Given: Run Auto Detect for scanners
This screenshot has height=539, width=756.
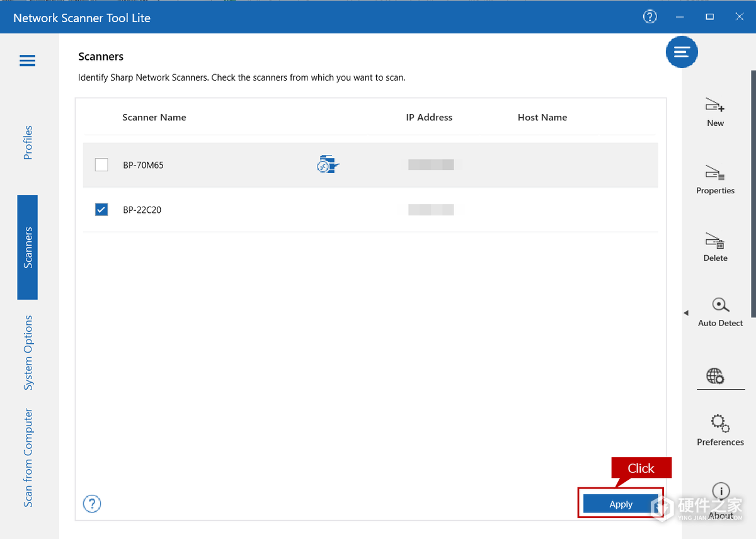Looking at the screenshot, I should tap(720, 312).
